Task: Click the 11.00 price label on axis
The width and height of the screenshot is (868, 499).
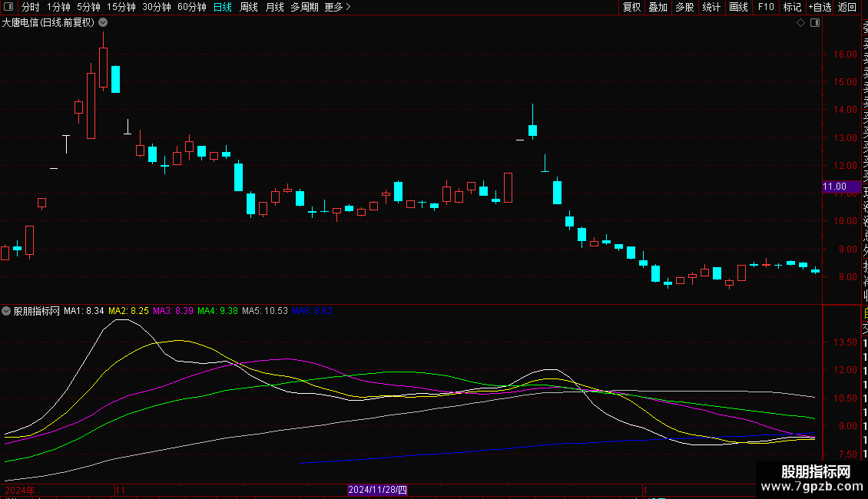Action: [x=834, y=187]
